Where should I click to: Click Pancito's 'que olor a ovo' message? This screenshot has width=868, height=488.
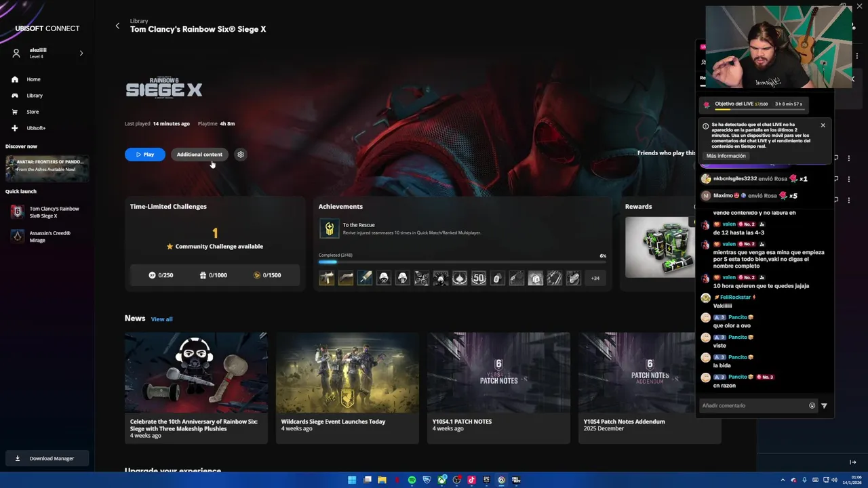[x=732, y=326]
